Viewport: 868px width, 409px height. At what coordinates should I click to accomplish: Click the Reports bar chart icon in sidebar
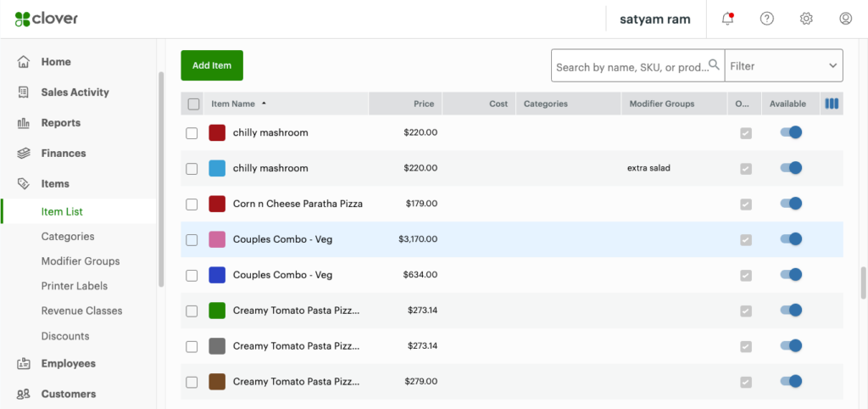[24, 123]
